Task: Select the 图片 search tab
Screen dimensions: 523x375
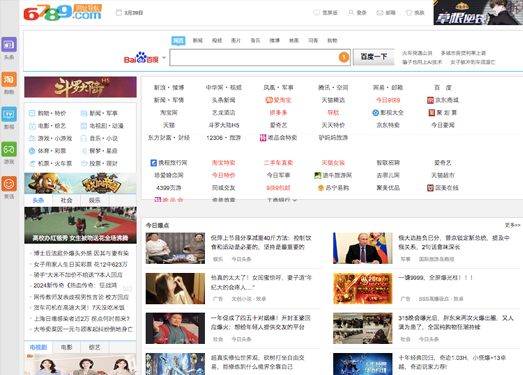Action: [236, 40]
